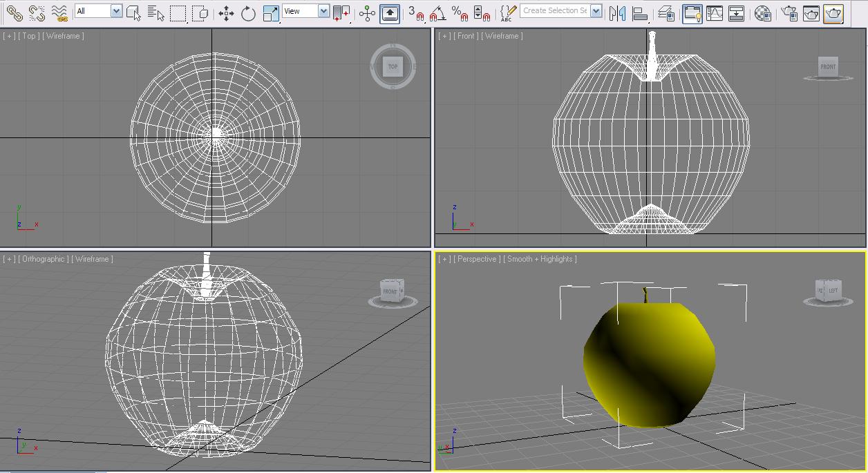Open the Reference Coordinate System dropdown showing View
This screenshot has height=473, width=868.
[322, 11]
